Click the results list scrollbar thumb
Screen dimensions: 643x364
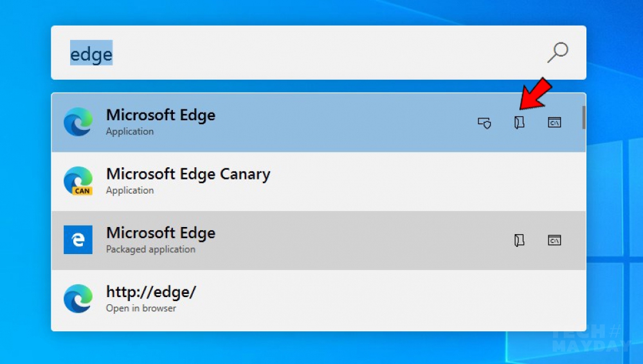tap(584, 117)
